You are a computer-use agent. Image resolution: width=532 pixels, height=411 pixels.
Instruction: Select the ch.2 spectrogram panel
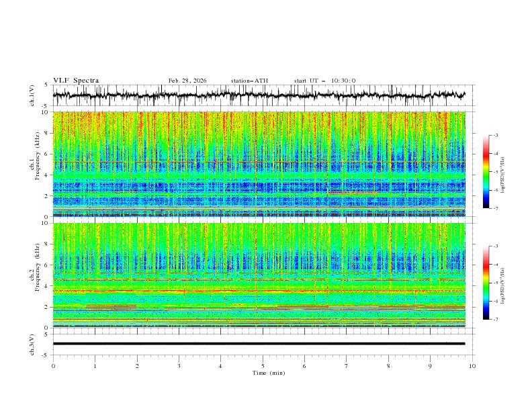pos(259,275)
